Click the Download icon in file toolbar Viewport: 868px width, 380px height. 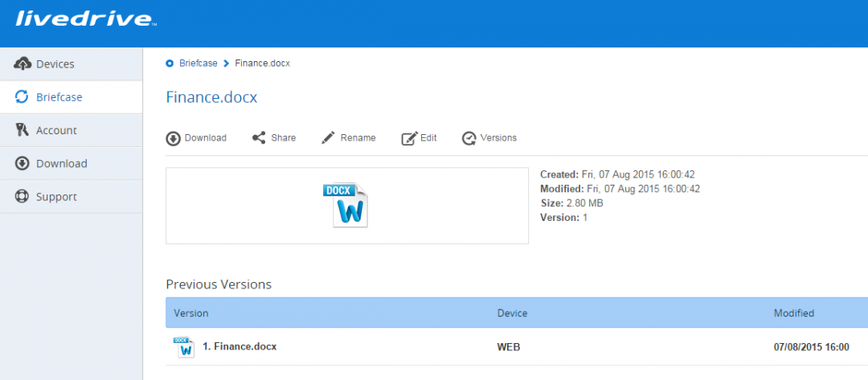tap(174, 138)
